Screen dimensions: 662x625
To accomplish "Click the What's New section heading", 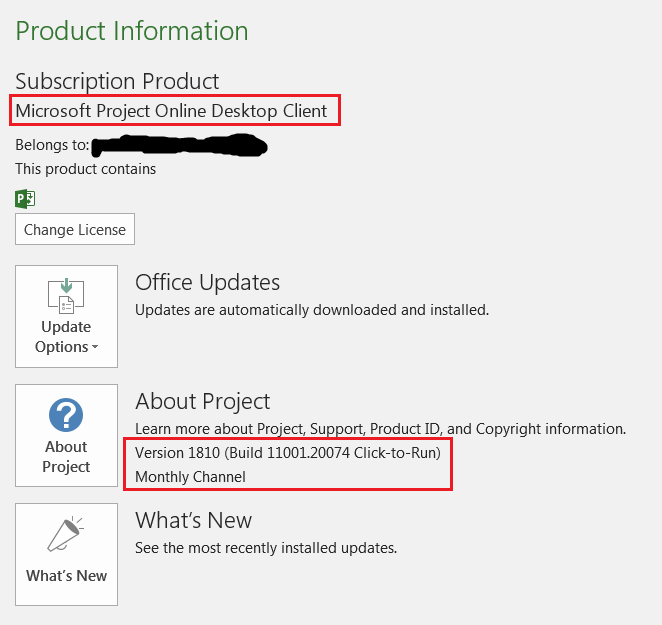I will tap(193, 520).
